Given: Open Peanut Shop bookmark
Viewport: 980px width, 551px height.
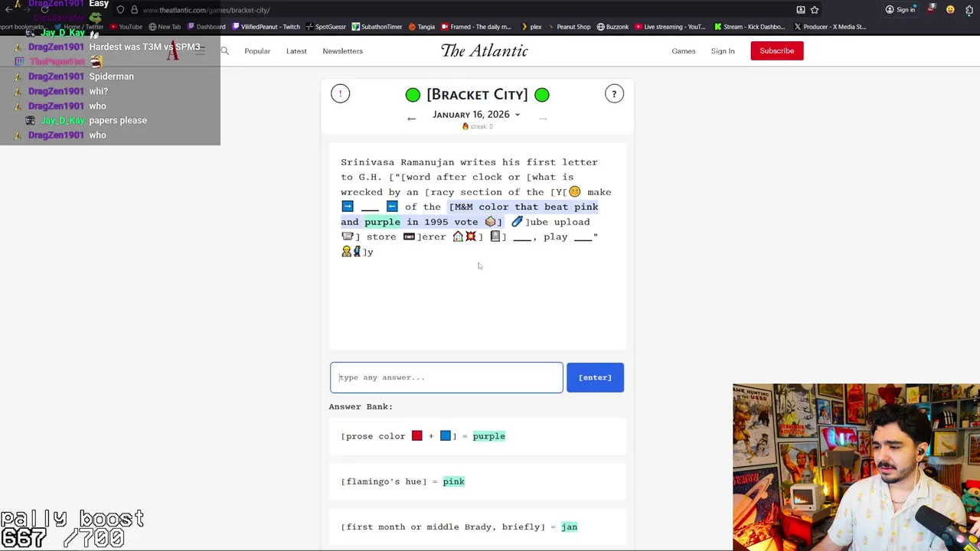Looking at the screenshot, I should 569,27.
